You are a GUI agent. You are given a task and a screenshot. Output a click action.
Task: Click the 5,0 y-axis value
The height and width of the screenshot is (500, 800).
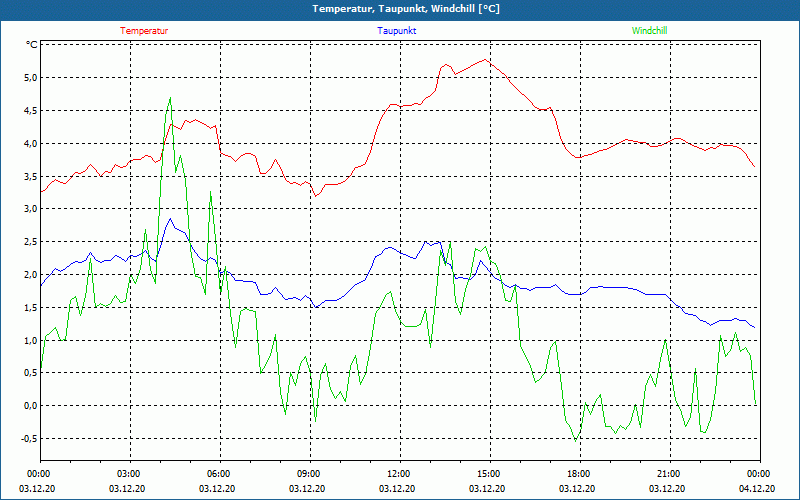click(31, 78)
